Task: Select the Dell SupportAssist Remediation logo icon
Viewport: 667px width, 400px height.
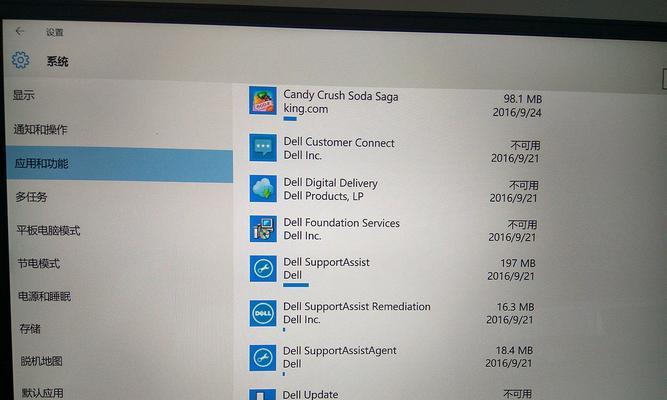Action: click(262, 313)
